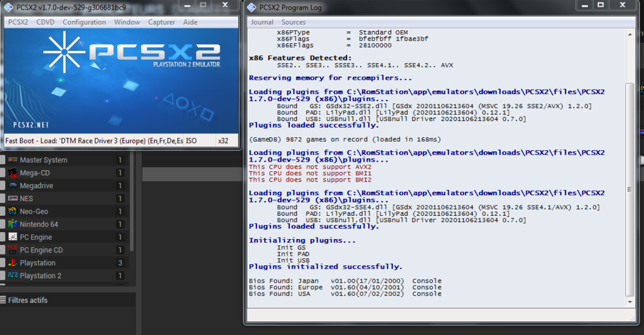Open the Capturer menu

point(162,22)
